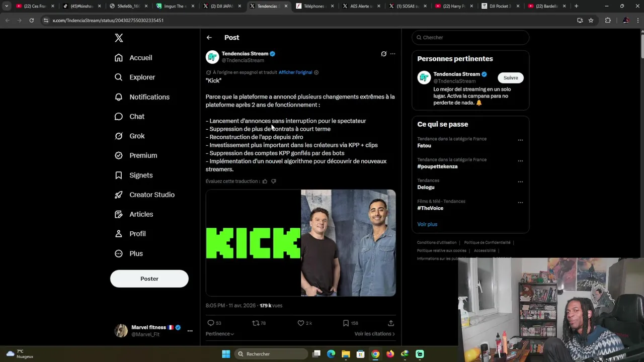The height and width of the screenshot is (362, 644).
Task: Click the taskbar Rechercher search box
Action: point(271,354)
